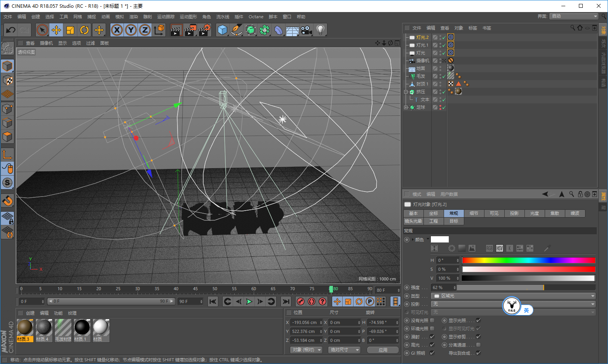Viewport: 608px width, 364px height.
Task: Toggle the 导出到合成 checkbox
Action: pyautogui.click(x=478, y=353)
